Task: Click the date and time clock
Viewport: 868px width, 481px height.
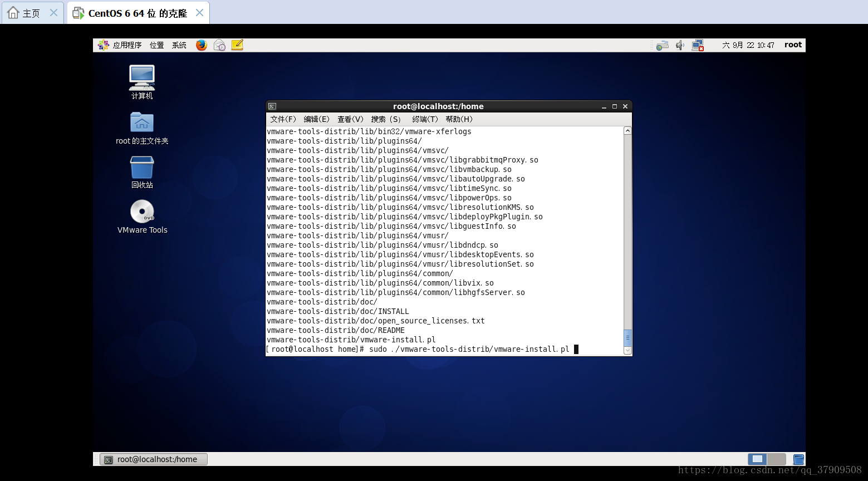Action: coord(748,45)
